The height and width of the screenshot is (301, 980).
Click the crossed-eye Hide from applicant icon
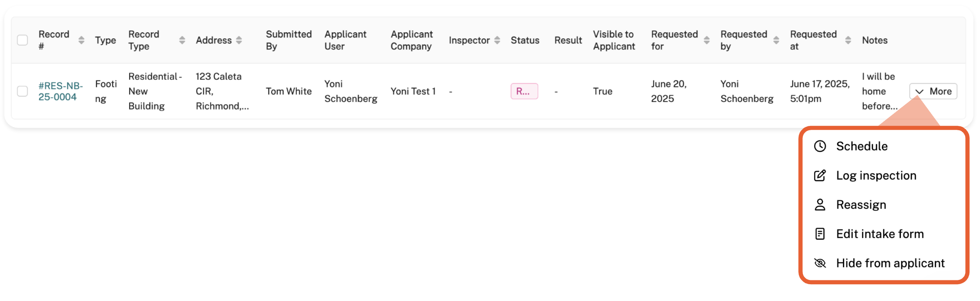pyautogui.click(x=820, y=263)
